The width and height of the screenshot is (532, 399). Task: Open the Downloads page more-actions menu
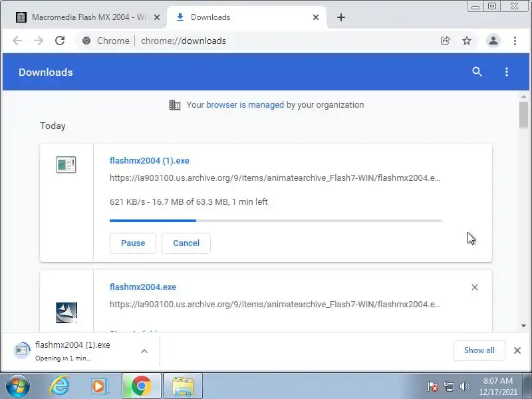click(x=507, y=72)
